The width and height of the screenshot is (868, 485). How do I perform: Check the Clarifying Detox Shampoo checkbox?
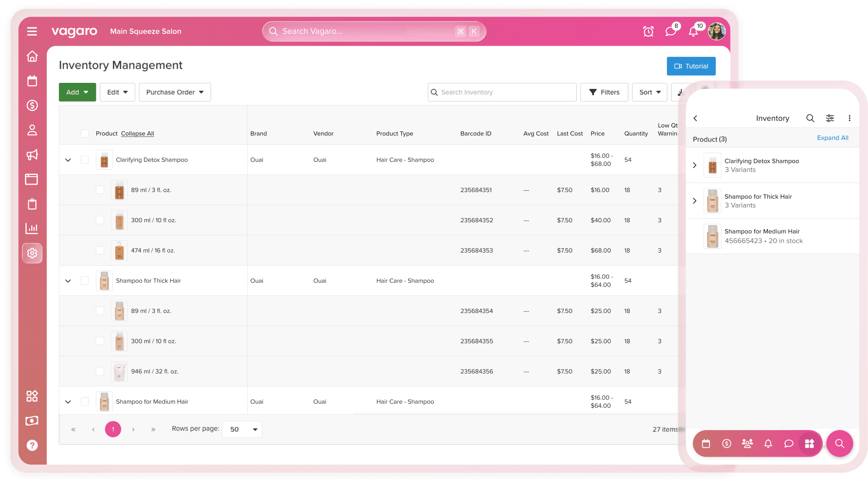point(85,160)
